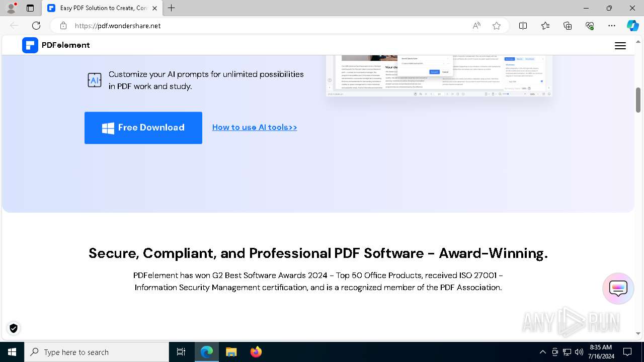Click the AI prompt customization icon
This screenshot has height=362, width=644.
point(95,80)
